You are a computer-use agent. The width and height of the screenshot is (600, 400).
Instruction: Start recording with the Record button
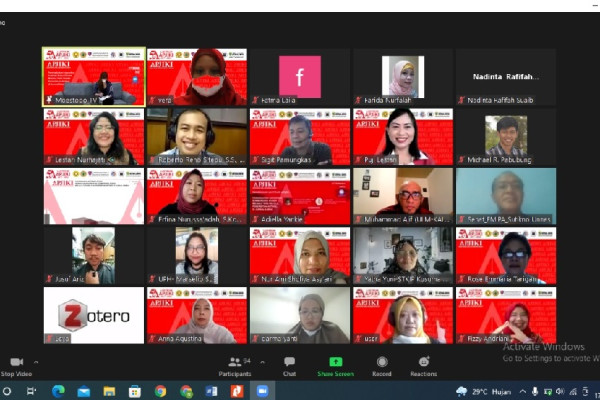tap(382, 366)
